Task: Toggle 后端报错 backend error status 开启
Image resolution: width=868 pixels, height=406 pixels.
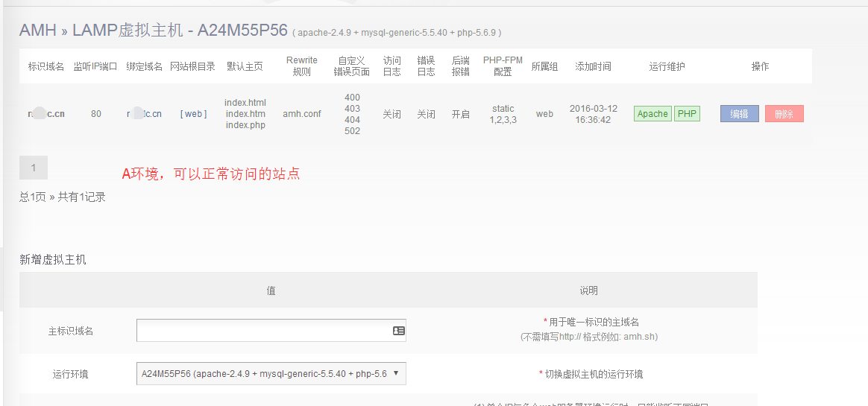Action: tap(460, 114)
